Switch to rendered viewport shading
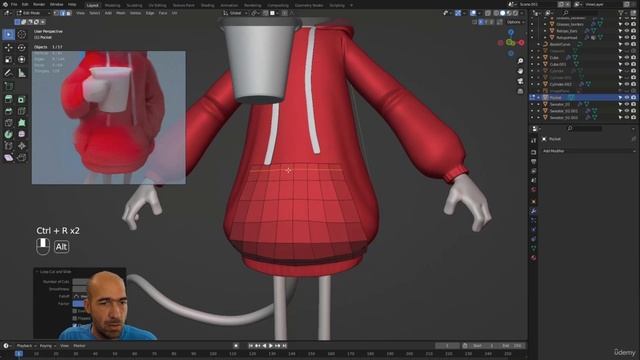This screenshot has width=640, height=360. 516,13
